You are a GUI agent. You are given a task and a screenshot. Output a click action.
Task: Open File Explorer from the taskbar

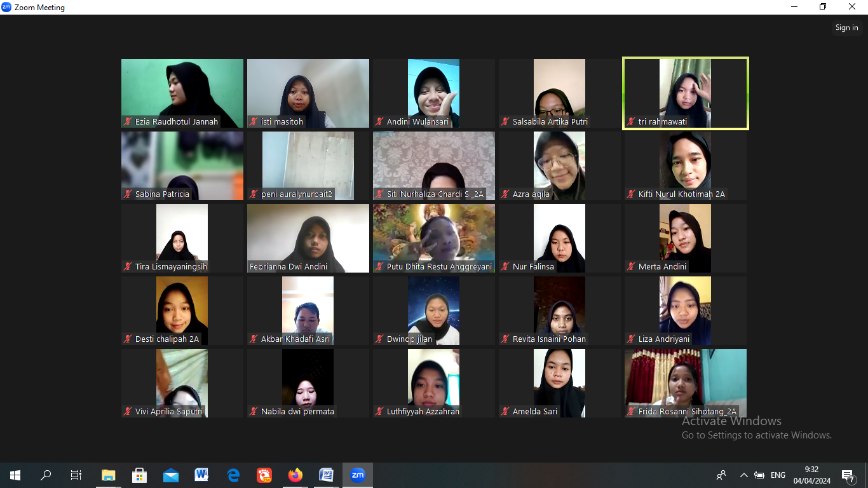tap(109, 475)
